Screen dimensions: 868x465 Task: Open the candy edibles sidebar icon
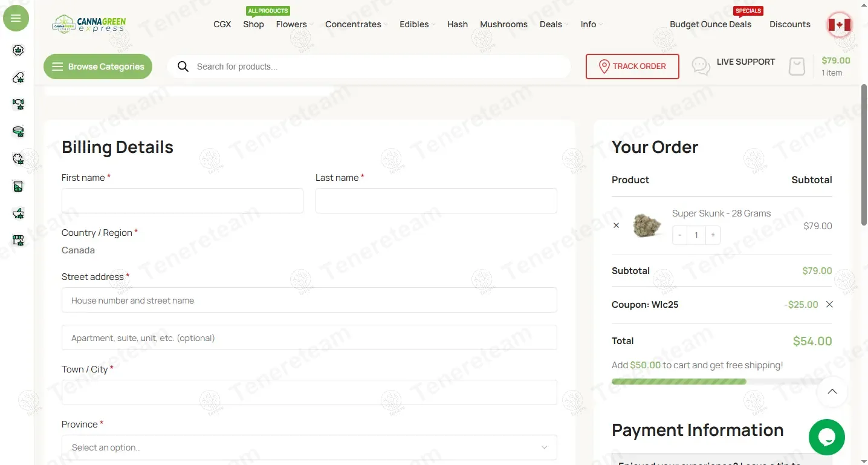(18, 104)
